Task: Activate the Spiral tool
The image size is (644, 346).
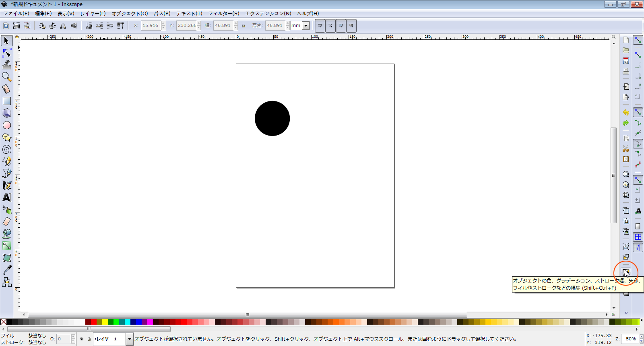Action: [7, 149]
